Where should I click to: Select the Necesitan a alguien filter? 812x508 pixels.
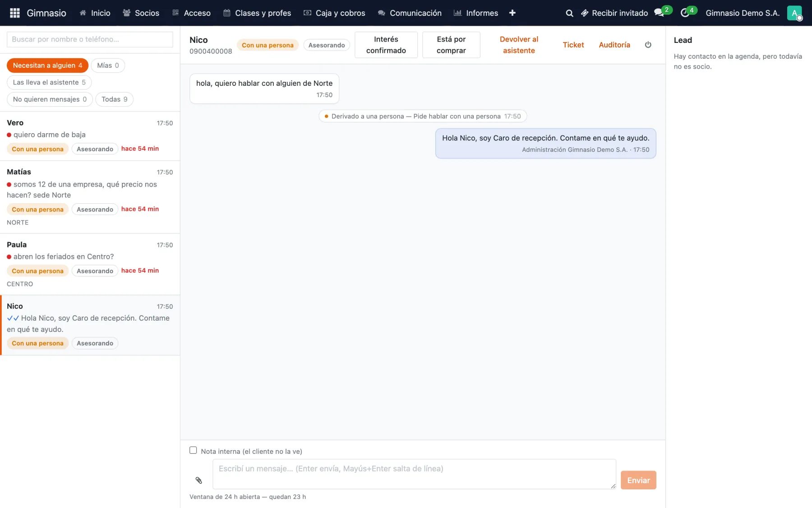[x=47, y=65]
